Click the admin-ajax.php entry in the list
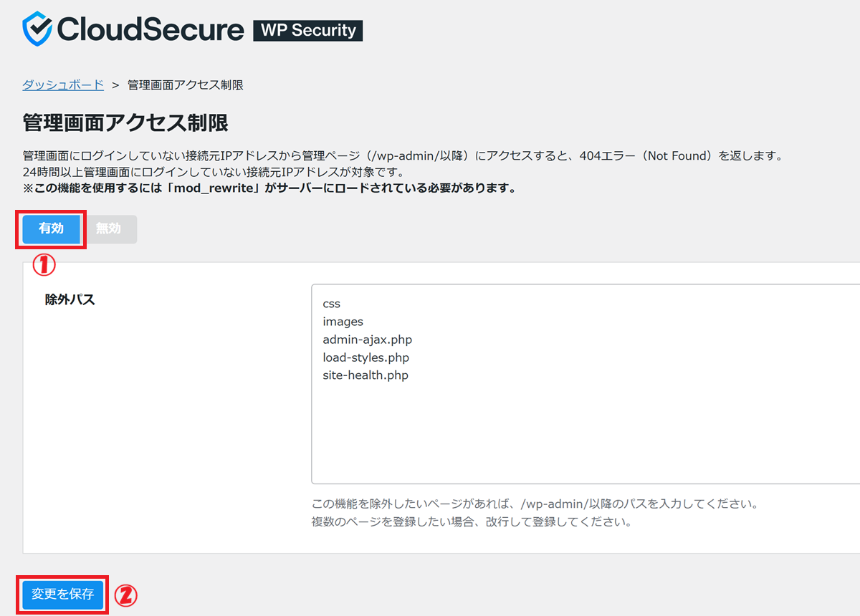Screen dimensions: 860x616 pos(367,340)
